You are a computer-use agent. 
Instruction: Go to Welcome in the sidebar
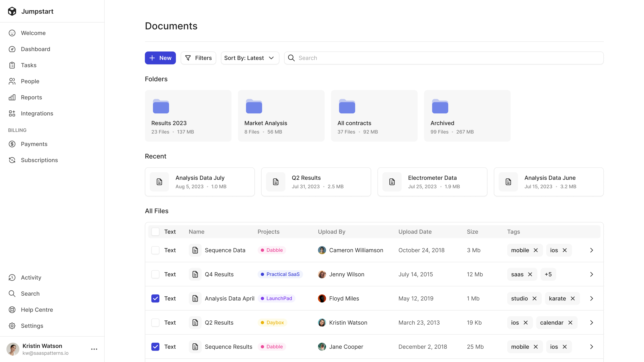(33, 33)
